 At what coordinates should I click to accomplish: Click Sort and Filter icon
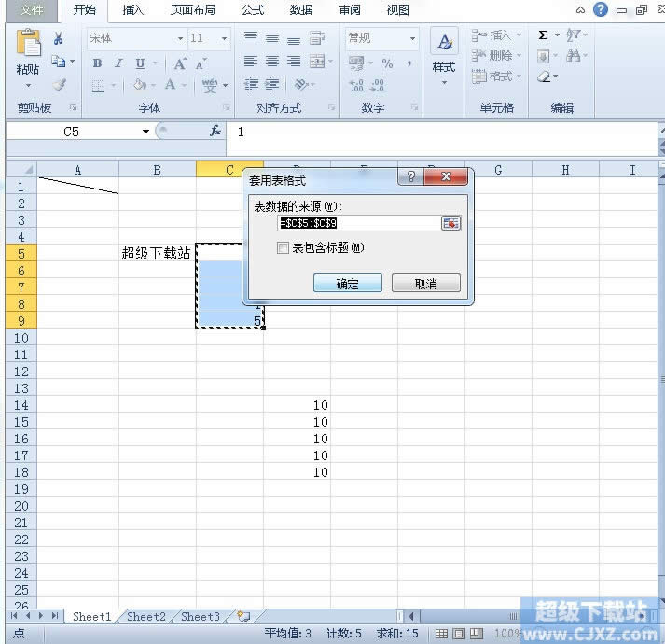pos(573,35)
